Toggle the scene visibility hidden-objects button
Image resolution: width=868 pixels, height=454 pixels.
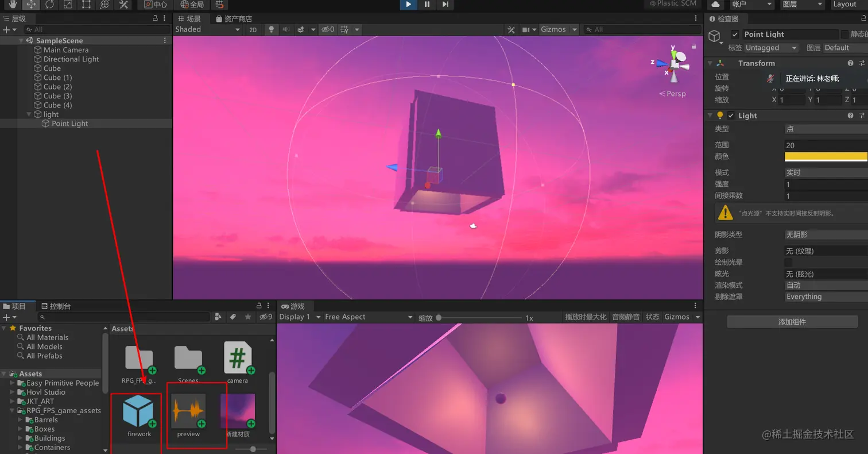click(328, 29)
